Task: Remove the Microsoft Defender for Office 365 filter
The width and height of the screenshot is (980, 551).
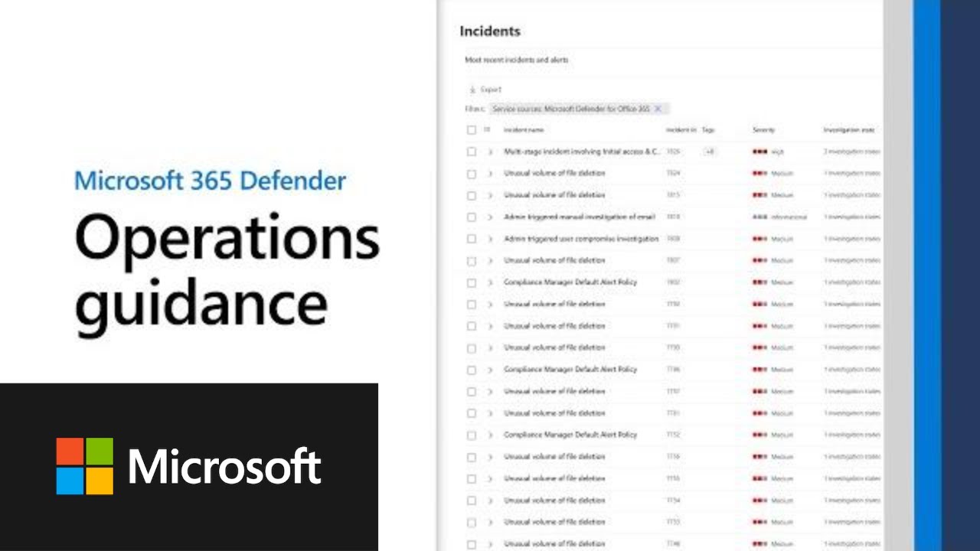Action: click(658, 109)
